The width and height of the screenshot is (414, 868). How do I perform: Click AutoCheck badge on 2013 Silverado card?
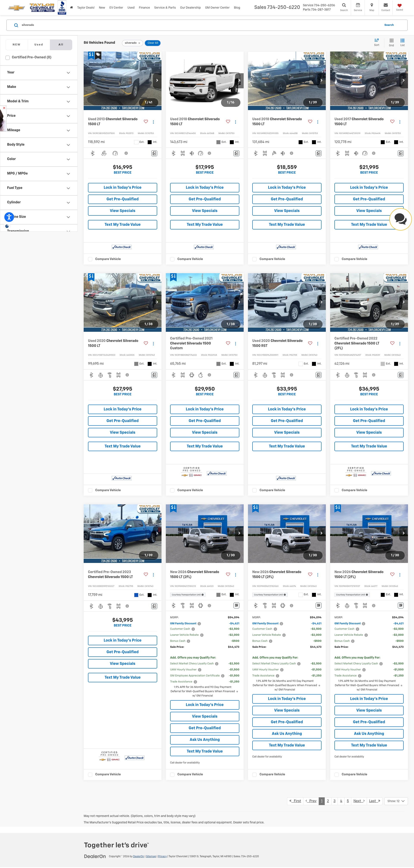click(122, 247)
